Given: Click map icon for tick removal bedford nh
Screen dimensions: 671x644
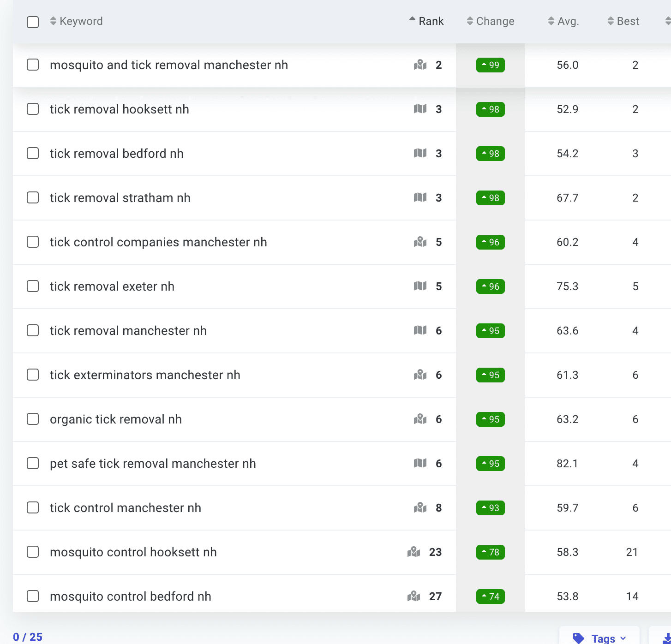Looking at the screenshot, I should click(x=420, y=153).
